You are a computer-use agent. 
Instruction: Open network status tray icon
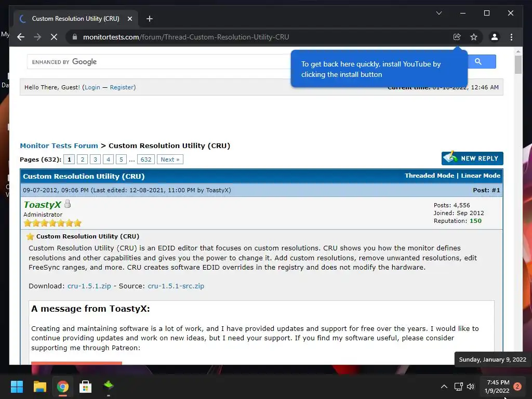pyautogui.click(x=458, y=387)
